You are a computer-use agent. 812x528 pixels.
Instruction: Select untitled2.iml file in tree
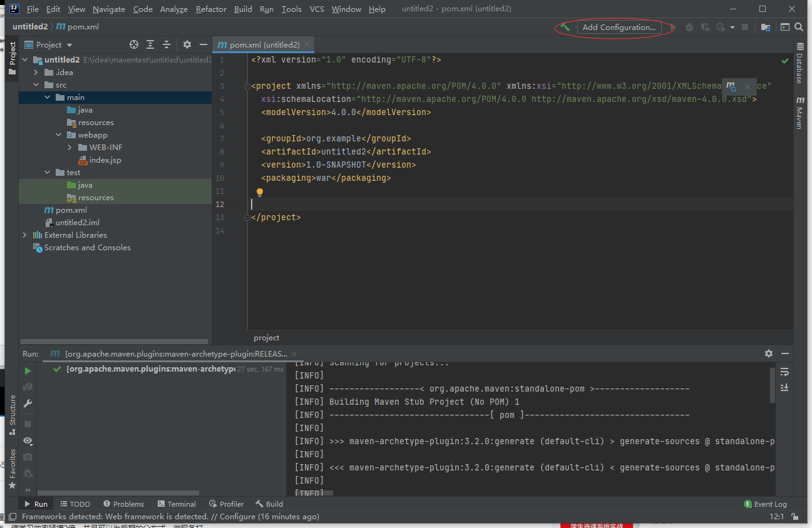pos(78,223)
